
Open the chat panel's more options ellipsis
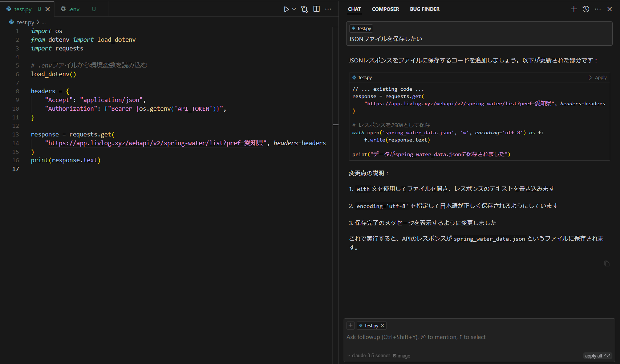coord(598,9)
